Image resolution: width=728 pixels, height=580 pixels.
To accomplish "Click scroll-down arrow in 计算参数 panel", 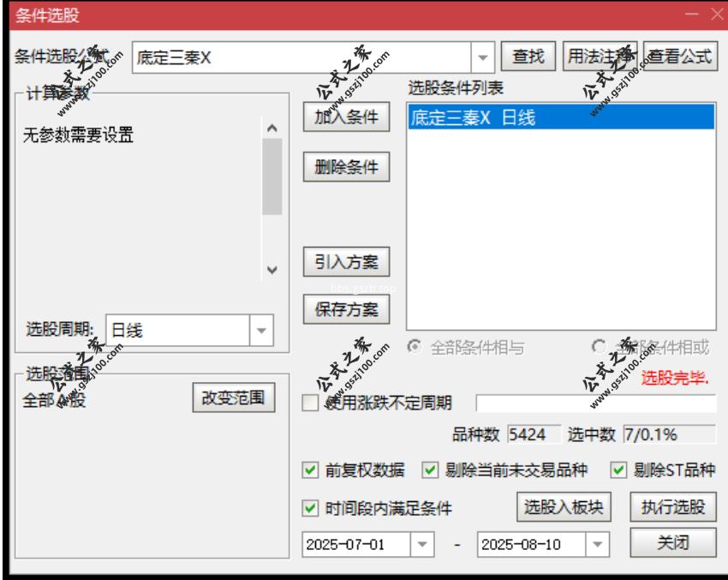I will click(272, 270).
